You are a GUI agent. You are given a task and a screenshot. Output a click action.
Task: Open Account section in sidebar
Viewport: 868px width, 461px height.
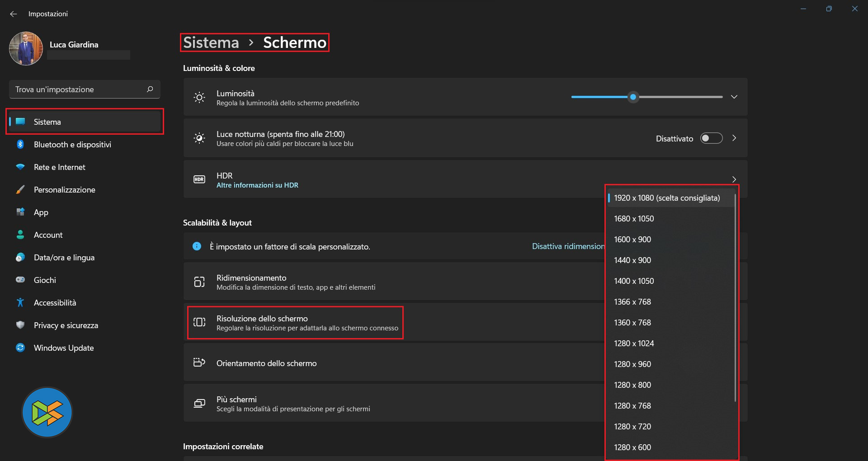48,235
